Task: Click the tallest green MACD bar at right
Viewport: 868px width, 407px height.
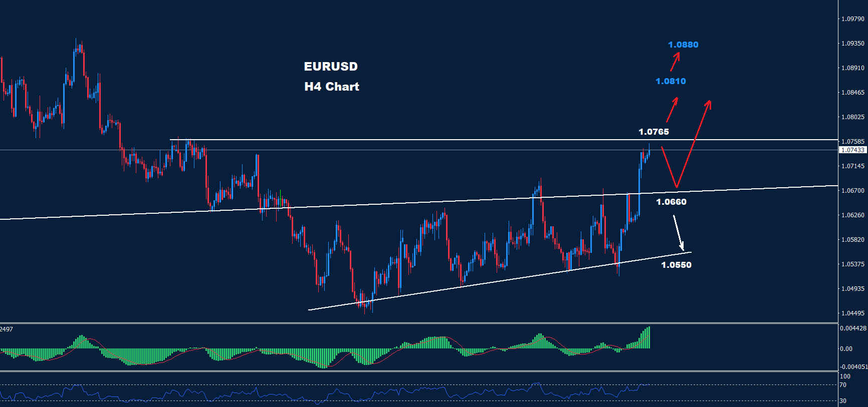Action: coord(649,337)
